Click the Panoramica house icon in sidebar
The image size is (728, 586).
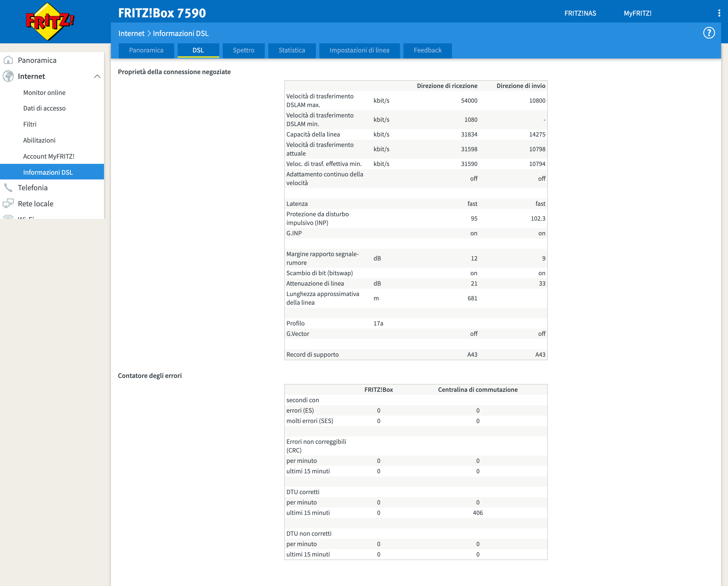8,60
